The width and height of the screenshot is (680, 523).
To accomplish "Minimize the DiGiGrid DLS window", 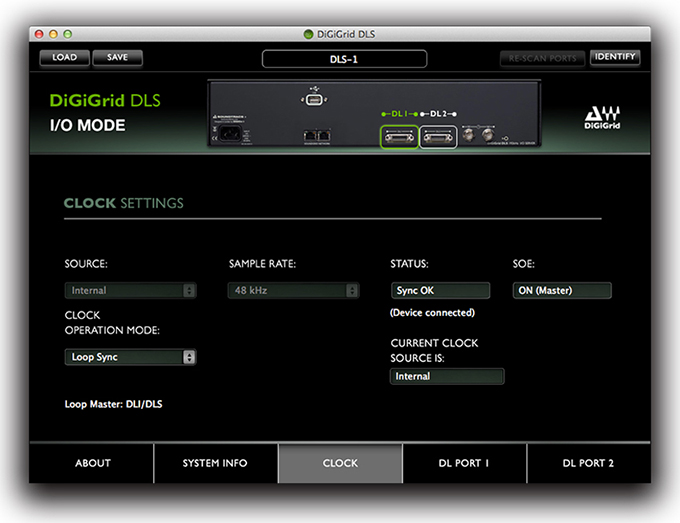I will [x=53, y=34].
